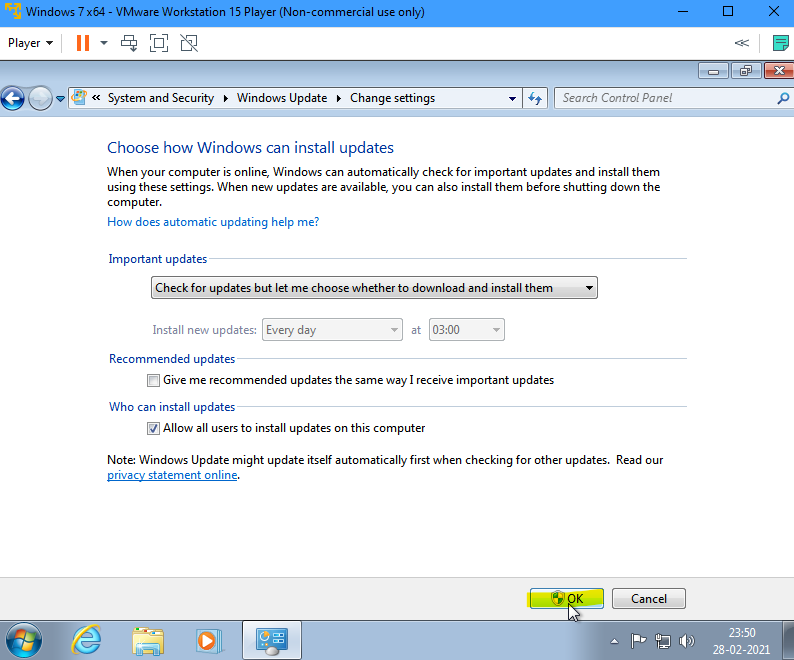Open the Windows Start menu
Viewport: 794px width, 660px height.
(24, 640)
